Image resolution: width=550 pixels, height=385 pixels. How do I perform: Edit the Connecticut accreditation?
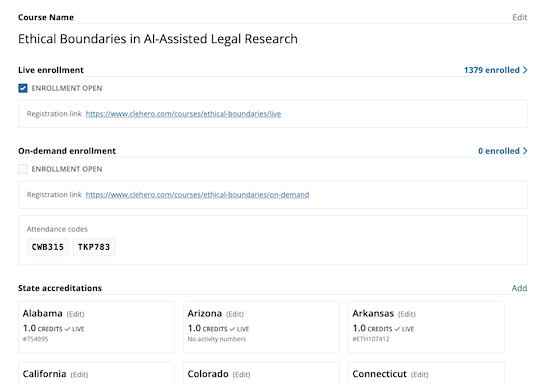(420, 375)
